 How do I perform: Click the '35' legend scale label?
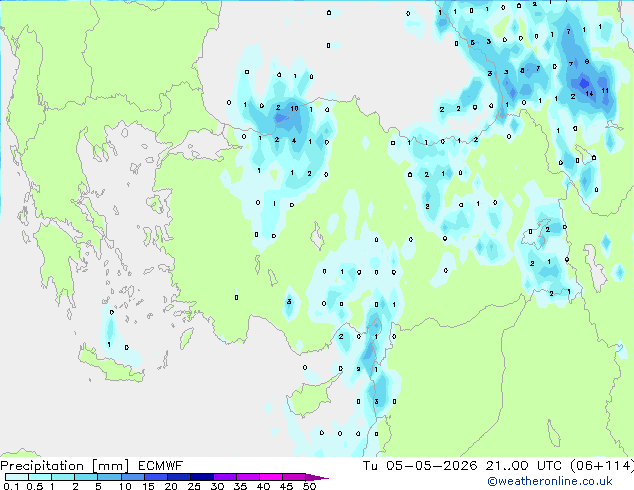click(240, 486)
